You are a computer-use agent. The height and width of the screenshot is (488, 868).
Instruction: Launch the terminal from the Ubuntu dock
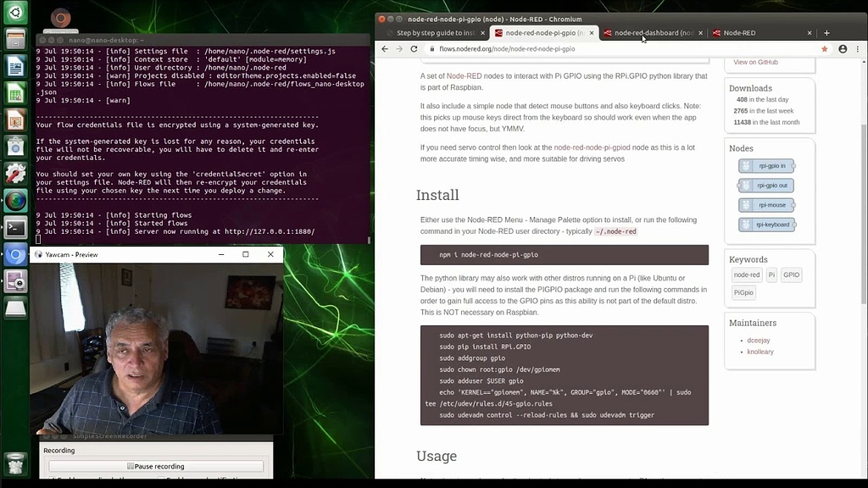click(x=15, y=227)
